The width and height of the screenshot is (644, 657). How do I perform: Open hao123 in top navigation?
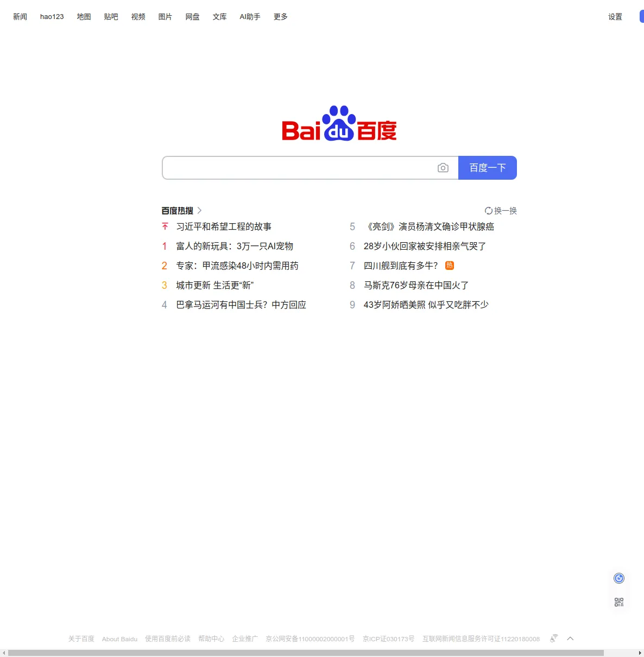pos(52,17)
